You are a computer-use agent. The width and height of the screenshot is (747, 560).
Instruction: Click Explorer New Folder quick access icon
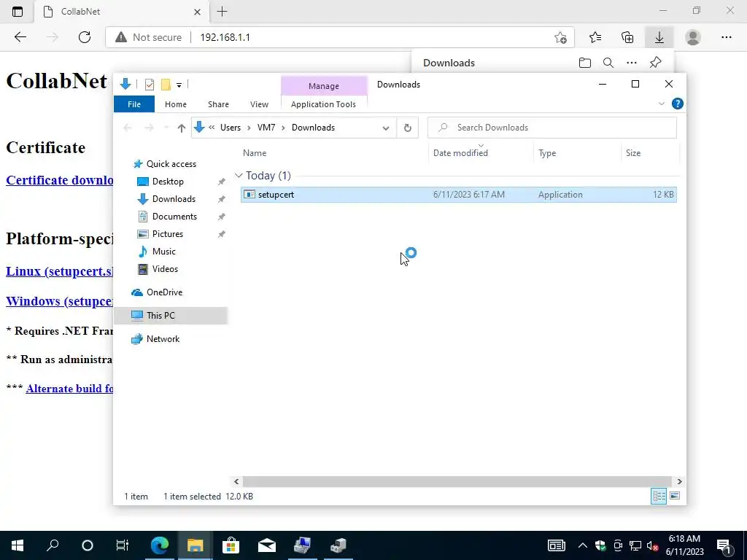point(166,85)
